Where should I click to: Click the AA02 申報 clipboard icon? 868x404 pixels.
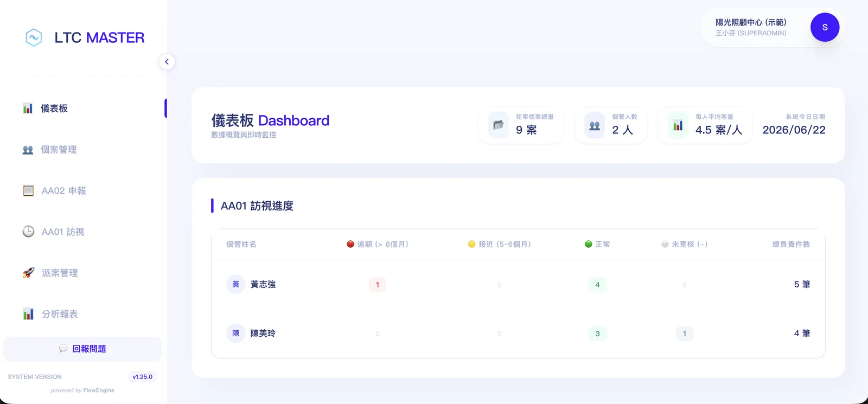[28, 191]
